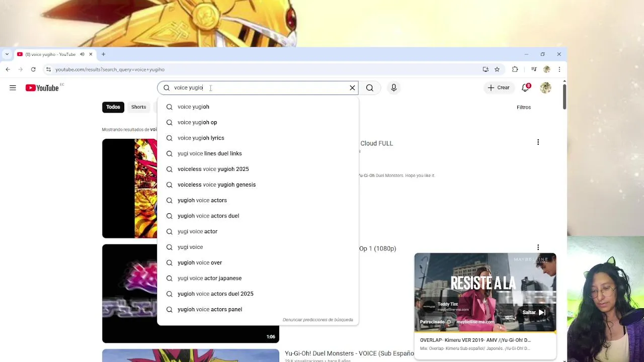Open the Maybelline ad miniplayer video
This screenshot has width=644, height=362.
485,292
